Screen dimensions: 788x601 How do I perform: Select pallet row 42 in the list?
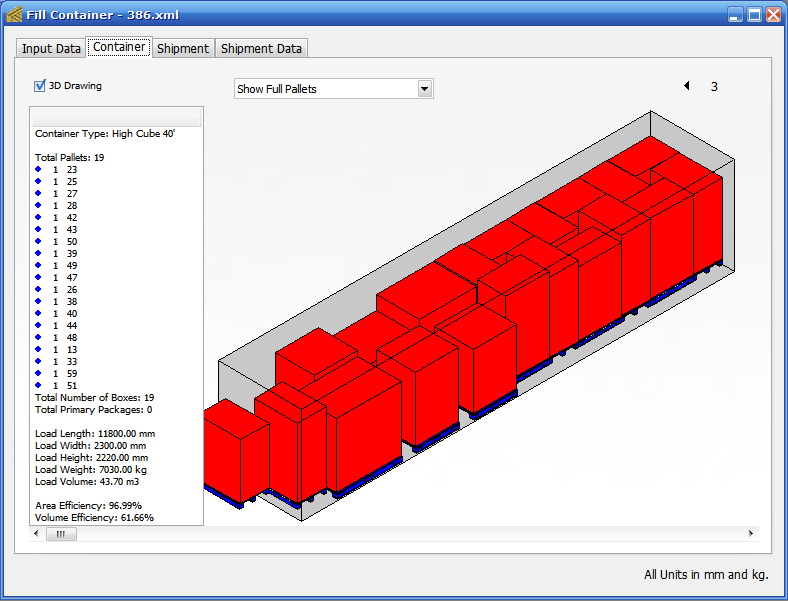56,218
